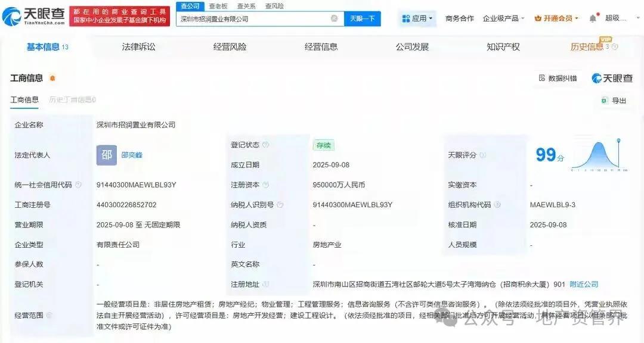Image resolution: width=644 pixels, height=343 pixels.
Task: Switch to the 公司发展 tab
Action: (x=413, y=47)
